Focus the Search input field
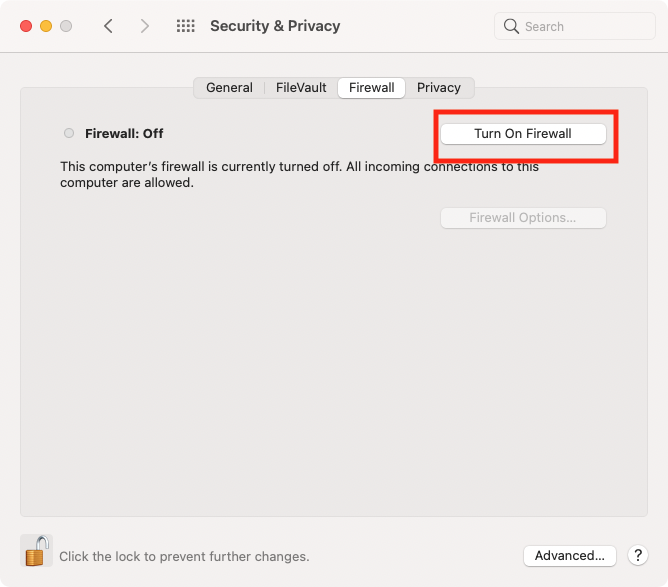 575,26
